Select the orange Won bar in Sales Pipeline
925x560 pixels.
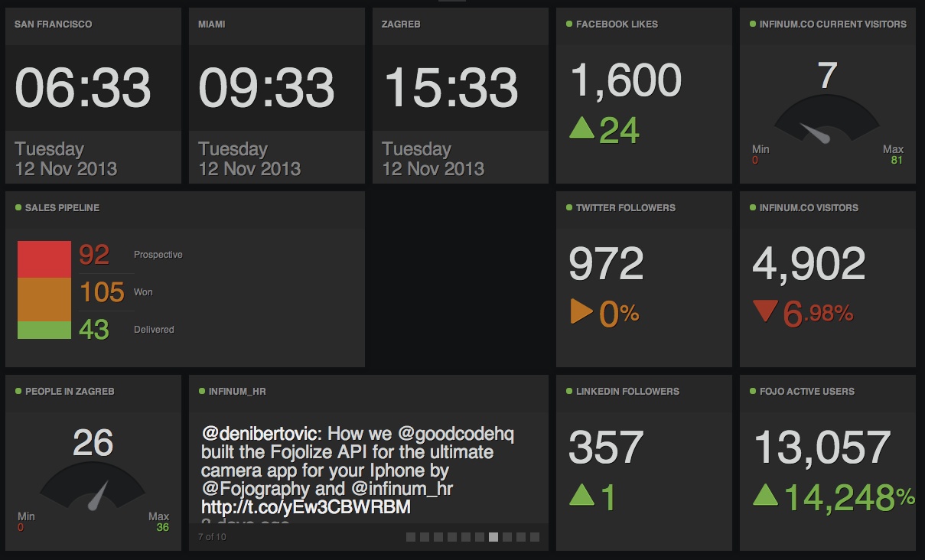click(x=44, y=298)
